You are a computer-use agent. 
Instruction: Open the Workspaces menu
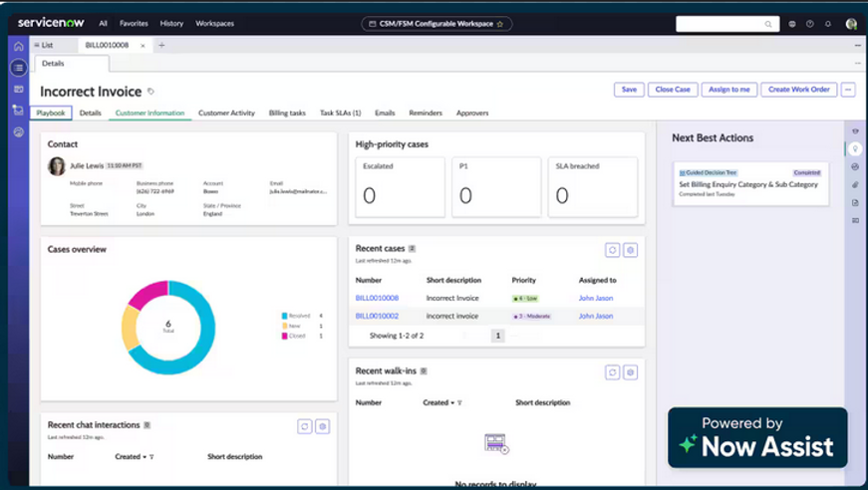(215, 24)
